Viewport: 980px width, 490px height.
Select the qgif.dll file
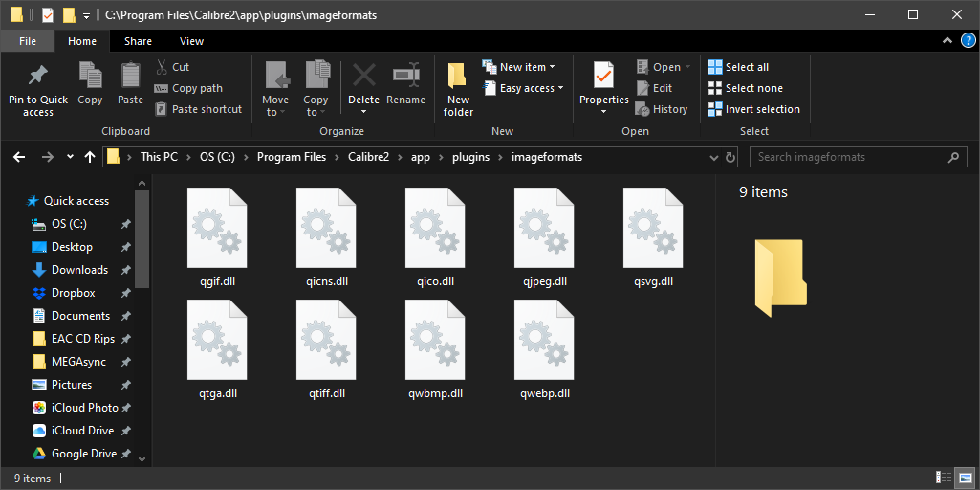point(217,237)
